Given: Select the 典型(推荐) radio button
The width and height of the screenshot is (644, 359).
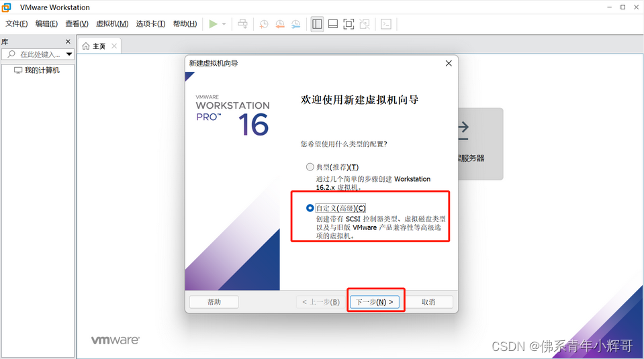Looking at the screenshot, I should 310,166.
